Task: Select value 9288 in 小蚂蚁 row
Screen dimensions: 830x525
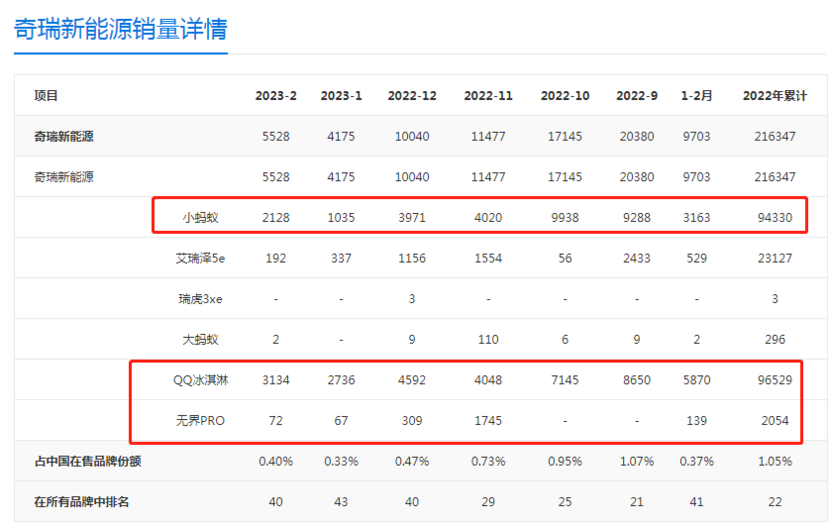Action: 637,218
